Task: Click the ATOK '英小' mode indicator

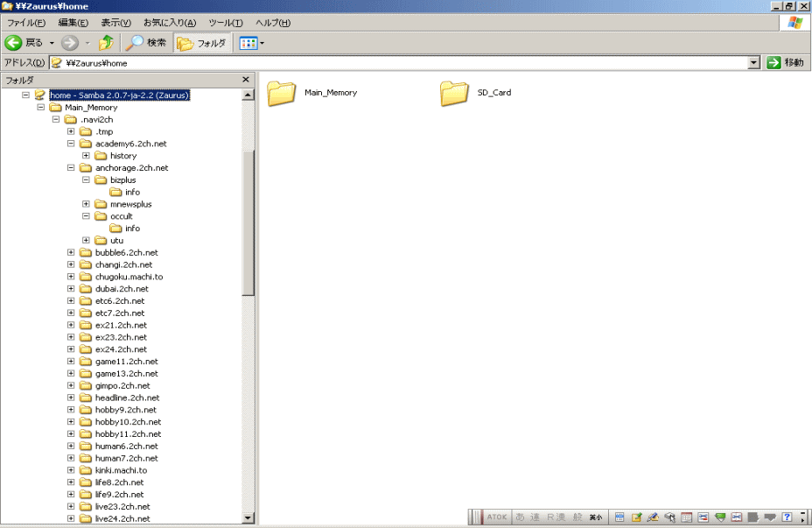Action: point(596,517)
